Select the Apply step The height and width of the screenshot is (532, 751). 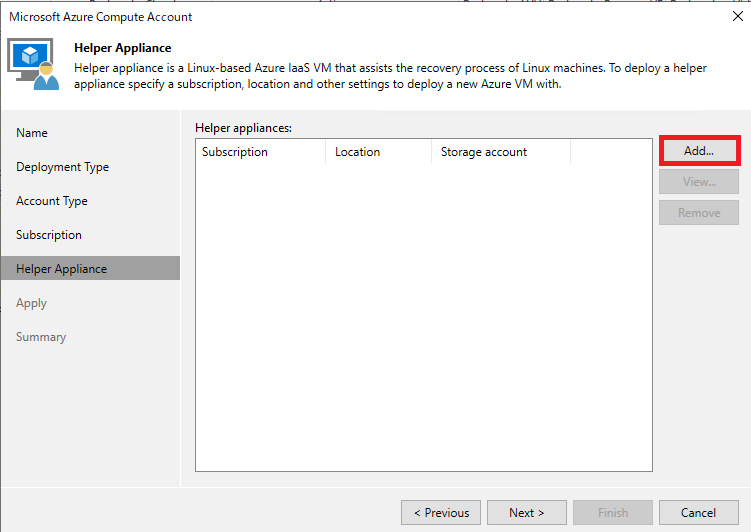click(91, 303)
